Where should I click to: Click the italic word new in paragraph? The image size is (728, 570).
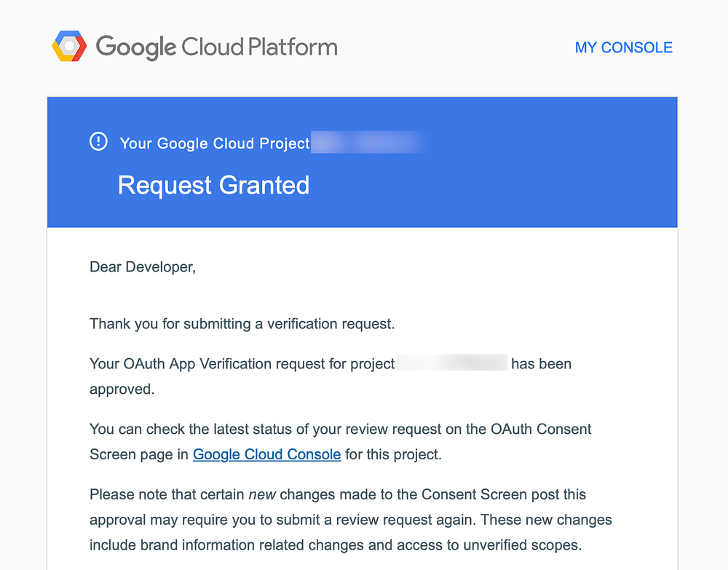pos(262,494)
